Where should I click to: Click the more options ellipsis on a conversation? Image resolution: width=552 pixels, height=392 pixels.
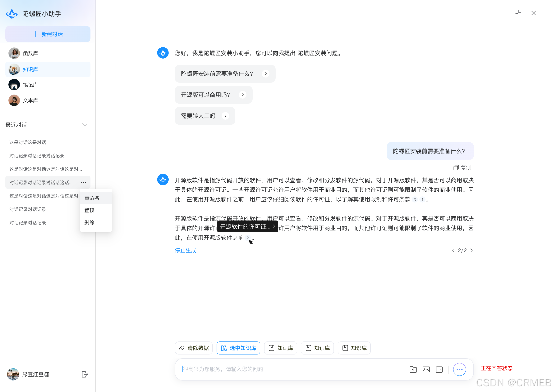coord(84,182)
